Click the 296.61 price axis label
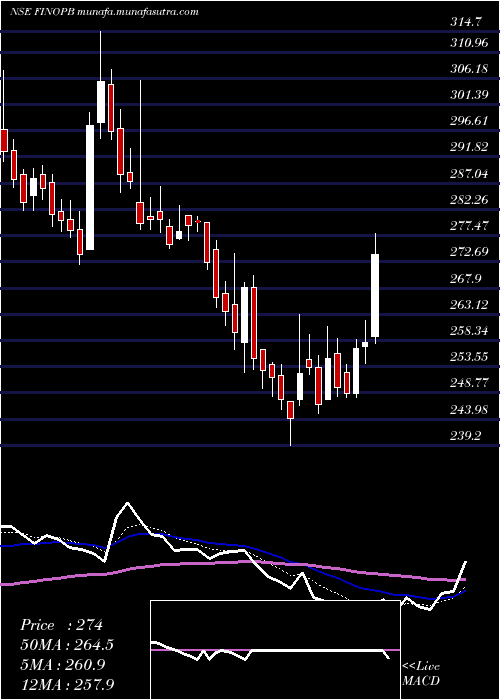 (x=471, y=121)
